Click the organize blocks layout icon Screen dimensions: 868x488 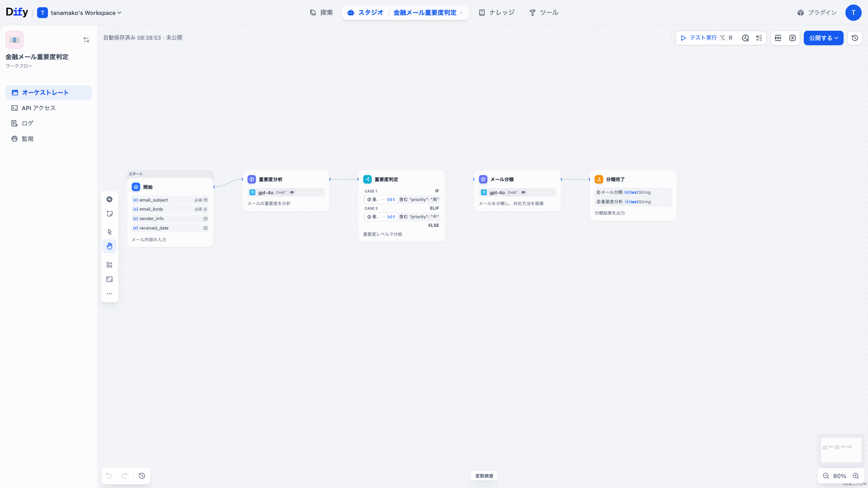tap(109, 264)
